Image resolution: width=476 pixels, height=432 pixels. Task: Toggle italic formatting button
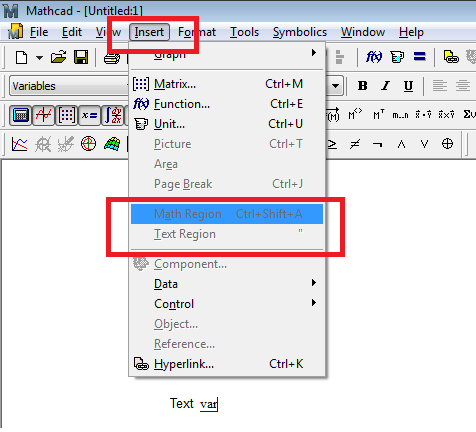click(x=386, y=86)
